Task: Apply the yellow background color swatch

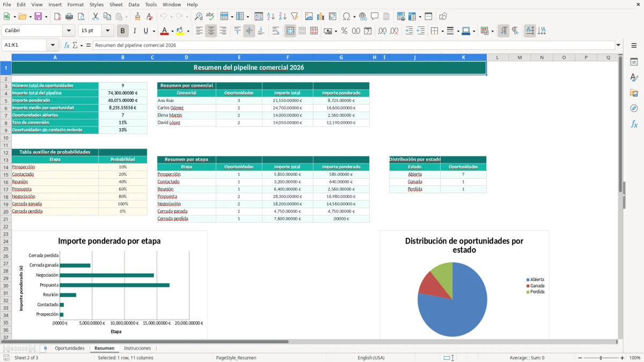Action: [180, 31]
